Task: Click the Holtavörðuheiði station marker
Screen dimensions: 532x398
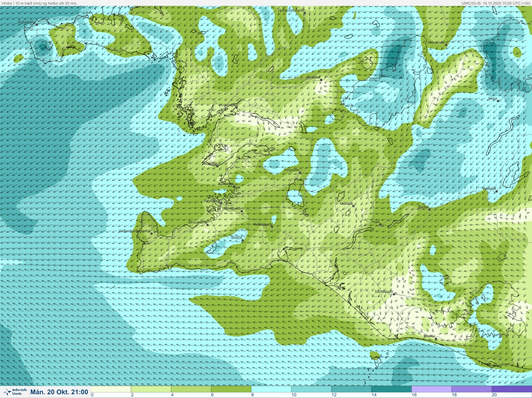Action: [304, 13]
